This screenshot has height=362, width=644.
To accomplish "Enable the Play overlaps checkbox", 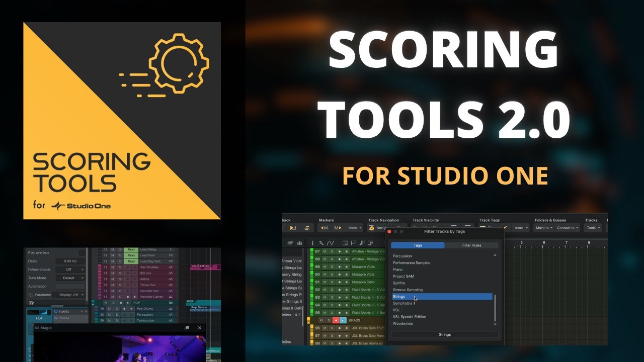I will pos(82,253).
